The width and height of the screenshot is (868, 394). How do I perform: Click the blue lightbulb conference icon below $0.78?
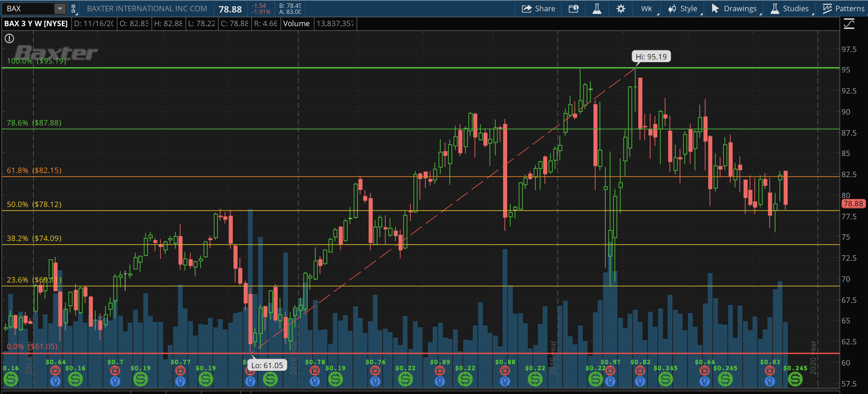click(x=315, y=381)
